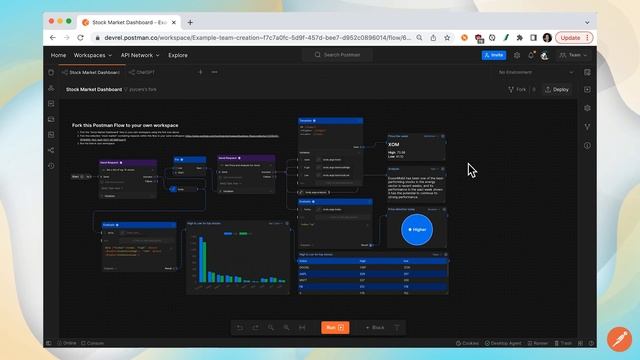Expand the API Network dropdown

(x=140, y=55)
